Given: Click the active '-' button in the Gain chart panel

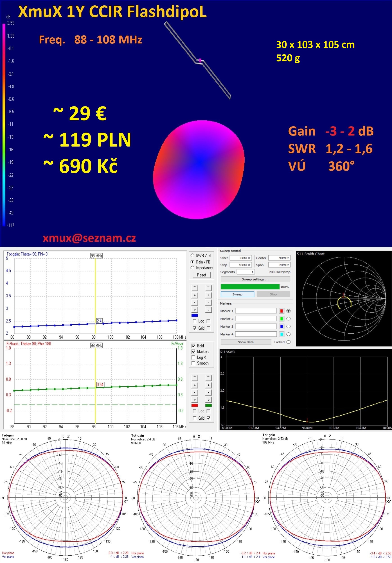Looking at the screenshot, I should [x=194, y=302].
